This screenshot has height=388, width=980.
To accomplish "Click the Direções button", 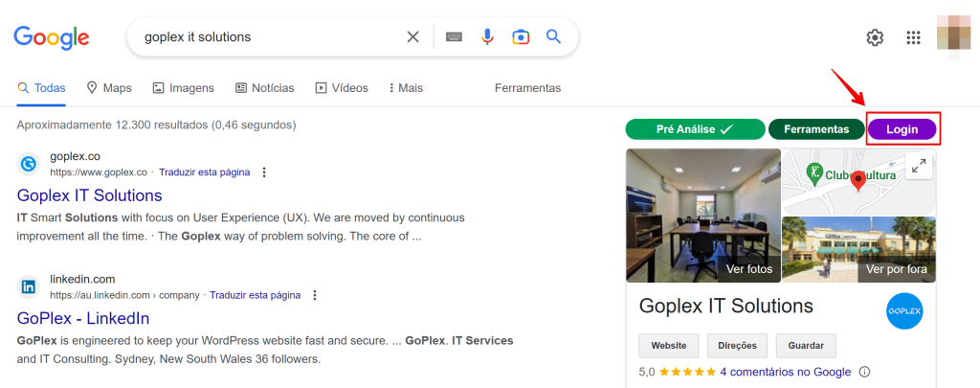I will click(738, 346).
